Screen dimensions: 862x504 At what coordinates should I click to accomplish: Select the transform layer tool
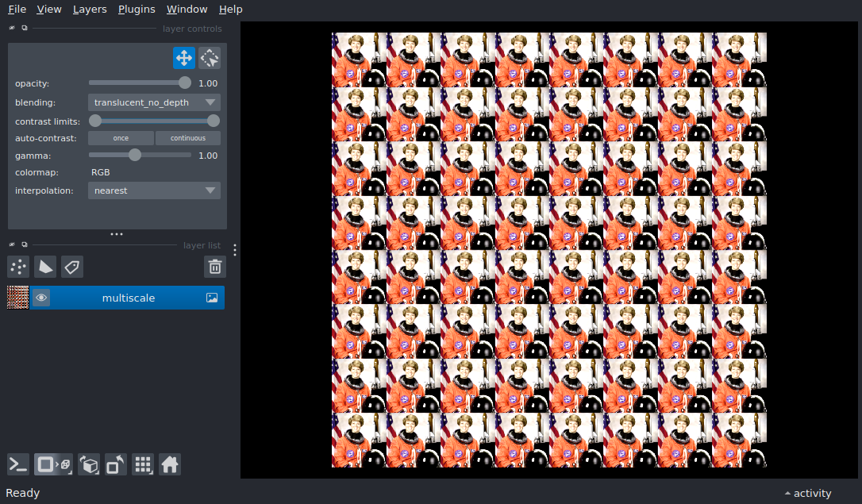(210, 58)
